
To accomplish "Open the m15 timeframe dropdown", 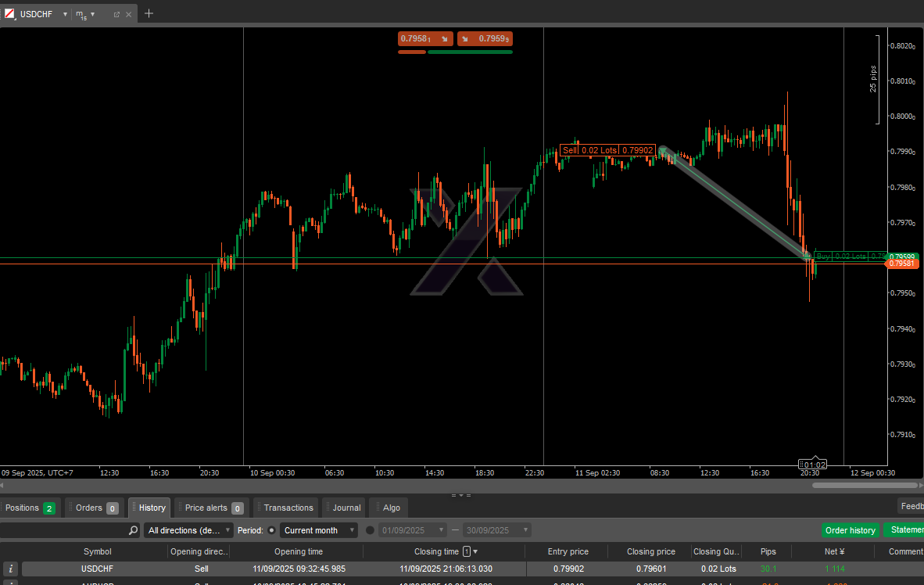I will click(x=92, y=14).
